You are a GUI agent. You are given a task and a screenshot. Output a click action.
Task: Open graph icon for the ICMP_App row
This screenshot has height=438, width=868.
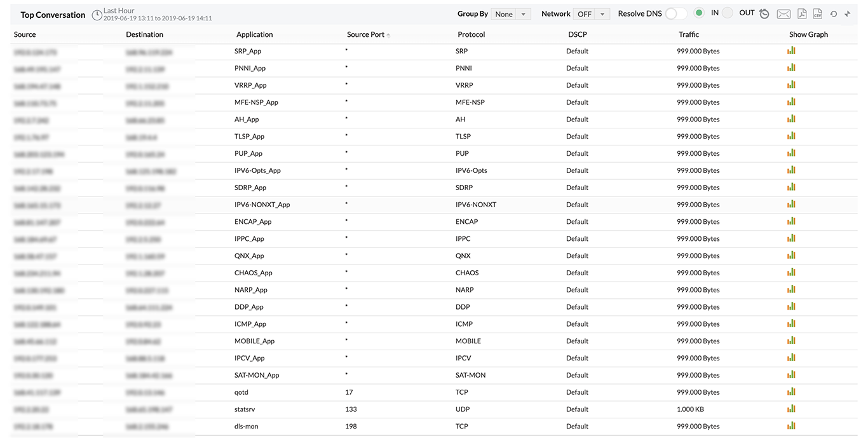(x=791, y=324)
